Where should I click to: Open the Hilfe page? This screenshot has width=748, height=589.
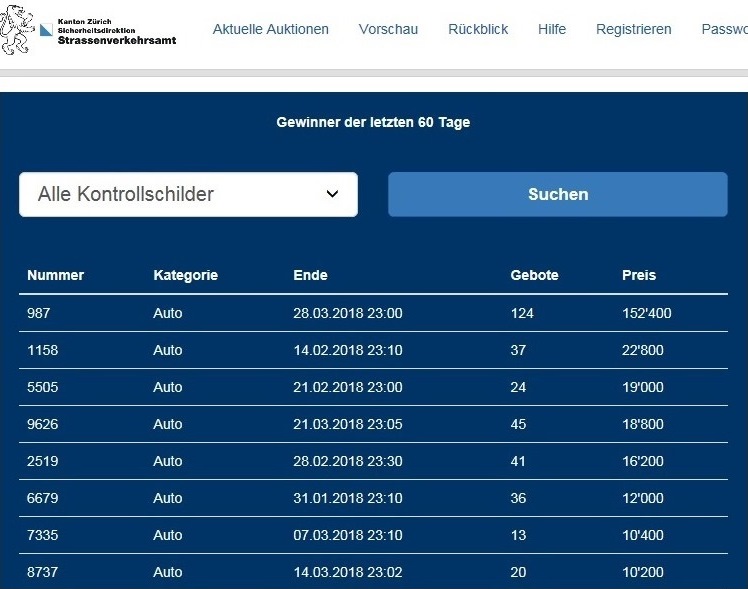(551, 29)
